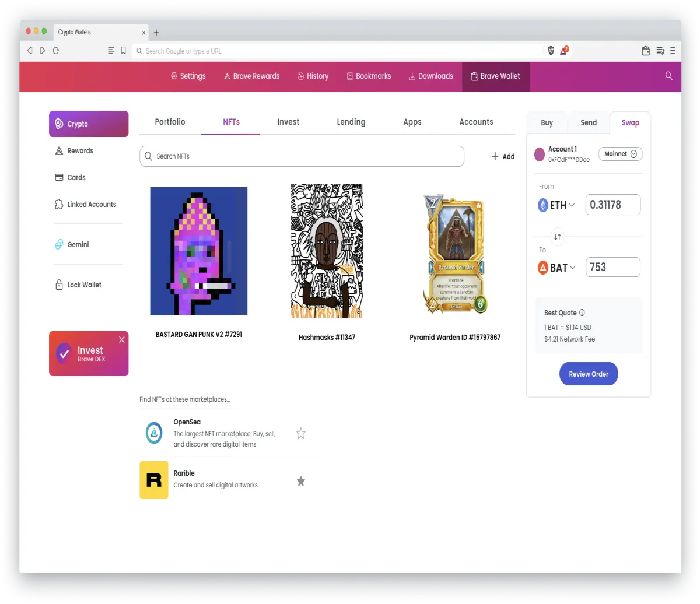The image size is (700, 604).
Task: Open Brave Rewards in the top navigation
Action: pos(251,76)
